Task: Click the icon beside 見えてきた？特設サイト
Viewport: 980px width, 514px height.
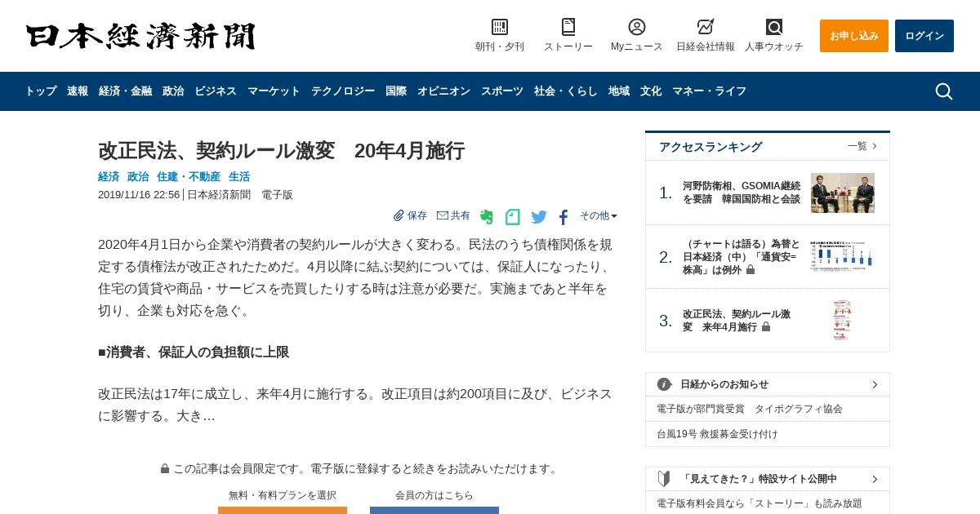Action: pyautogui.click(x=665, y=479)
